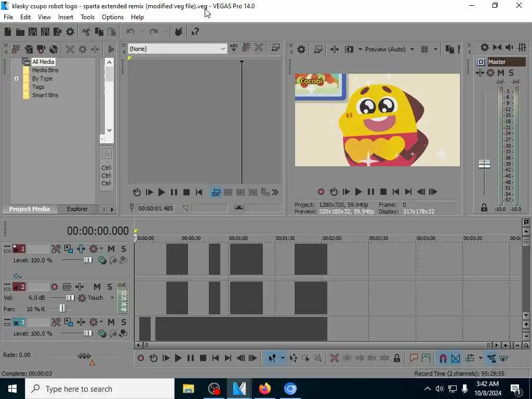Open Project Properties gear in main toolbar

(70, 32)
